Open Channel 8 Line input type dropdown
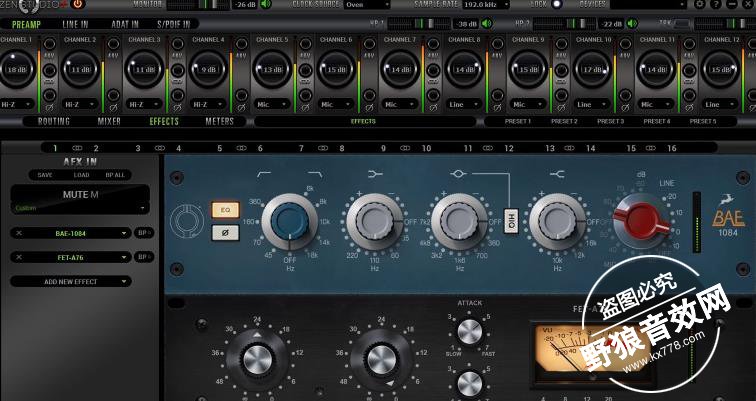This screenshot has height=401, width=756. click(x=464, y=104)
